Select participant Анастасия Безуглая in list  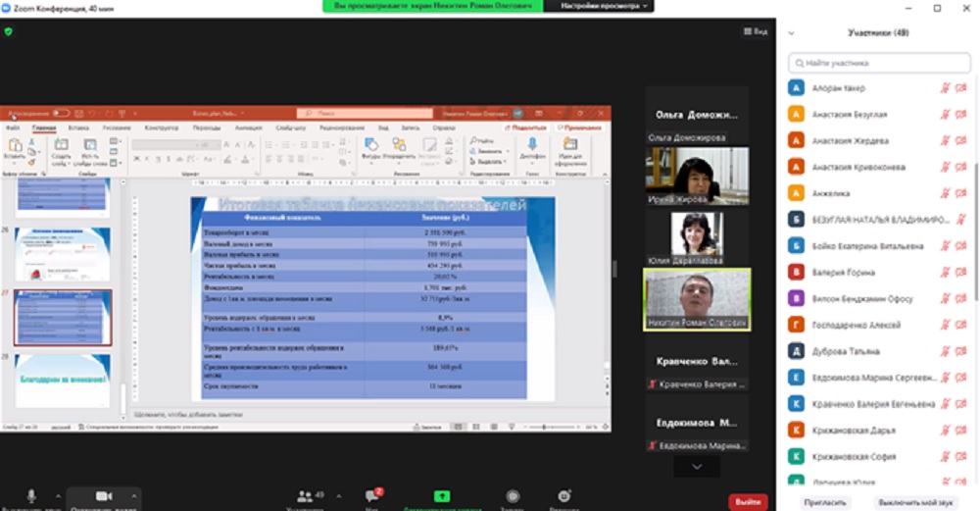coord(850,115)
